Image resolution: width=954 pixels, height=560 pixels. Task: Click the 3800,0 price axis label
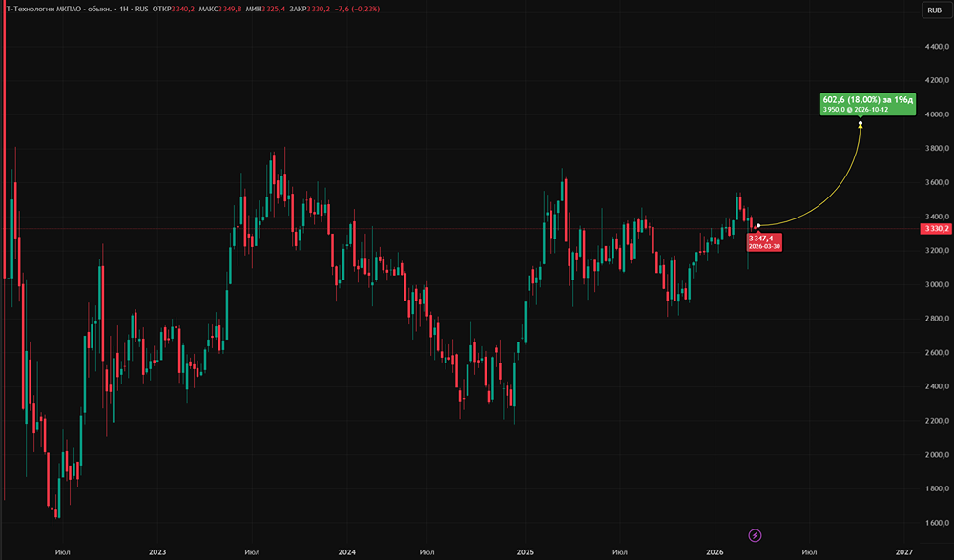click(x=937, y=149)
